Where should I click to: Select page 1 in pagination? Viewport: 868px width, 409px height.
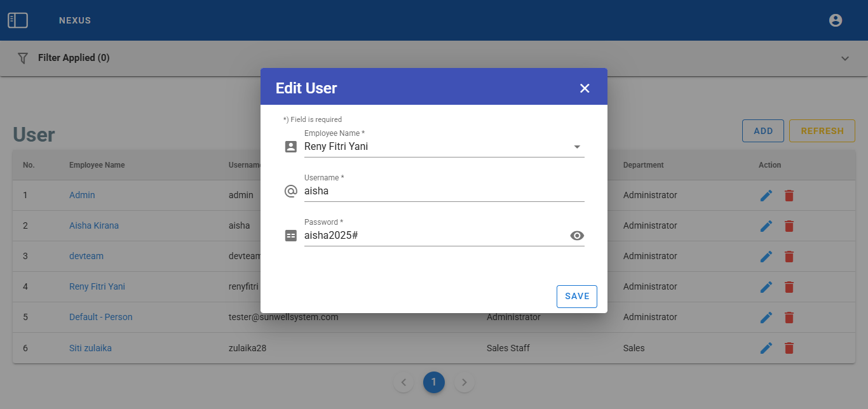434,382
